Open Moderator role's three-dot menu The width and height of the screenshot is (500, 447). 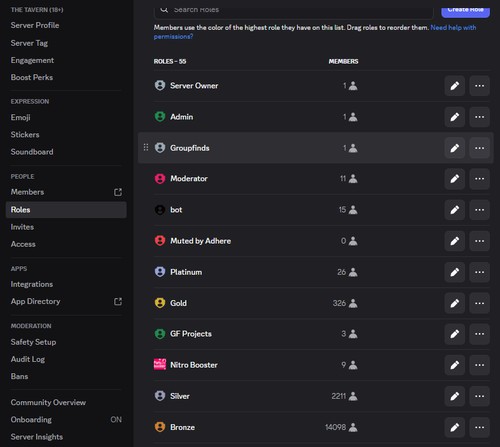point(480,179)
